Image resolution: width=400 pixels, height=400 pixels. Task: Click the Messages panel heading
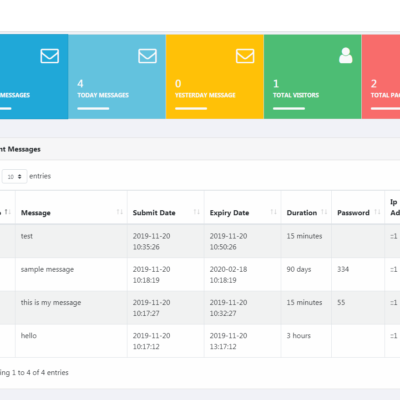(20, 149)
